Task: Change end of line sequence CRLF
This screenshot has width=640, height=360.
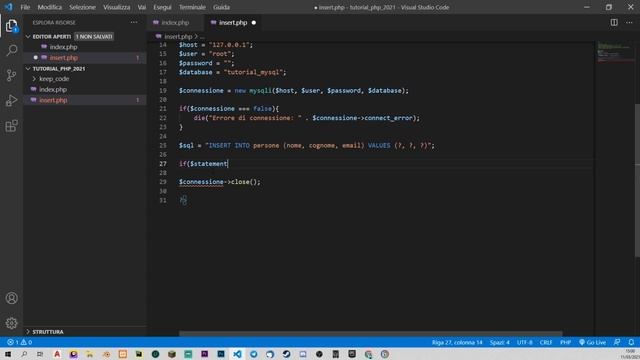Action: click(x=546, y=342)
